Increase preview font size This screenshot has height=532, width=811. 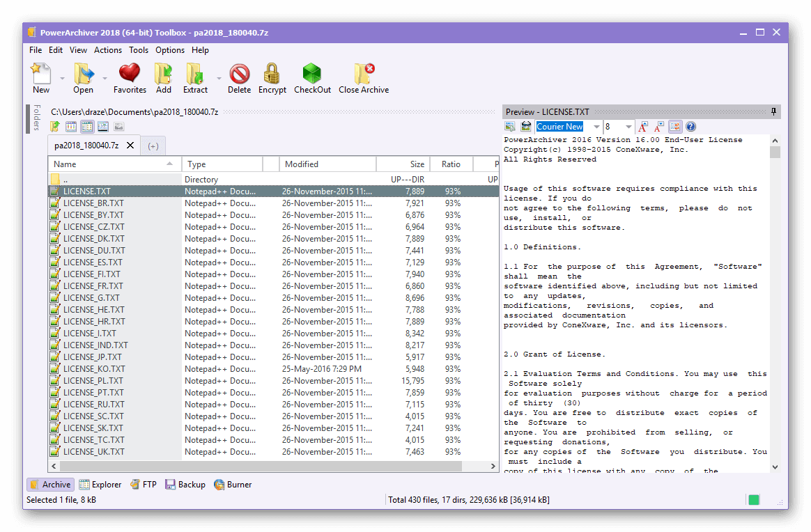tap(643, 127)
